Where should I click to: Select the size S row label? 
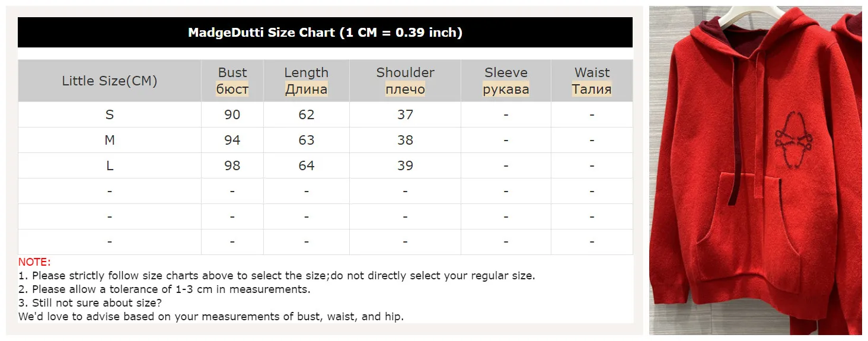point(110,114)
